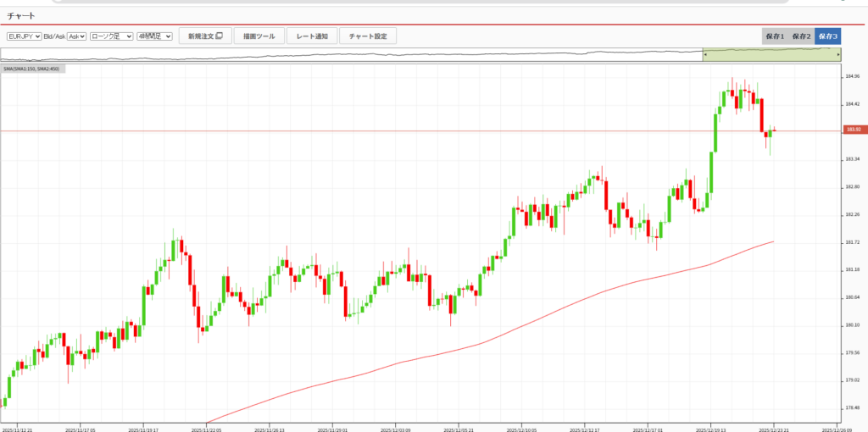
Task: Click the green selected range in navigator
Action: click(x=771, y=55)
